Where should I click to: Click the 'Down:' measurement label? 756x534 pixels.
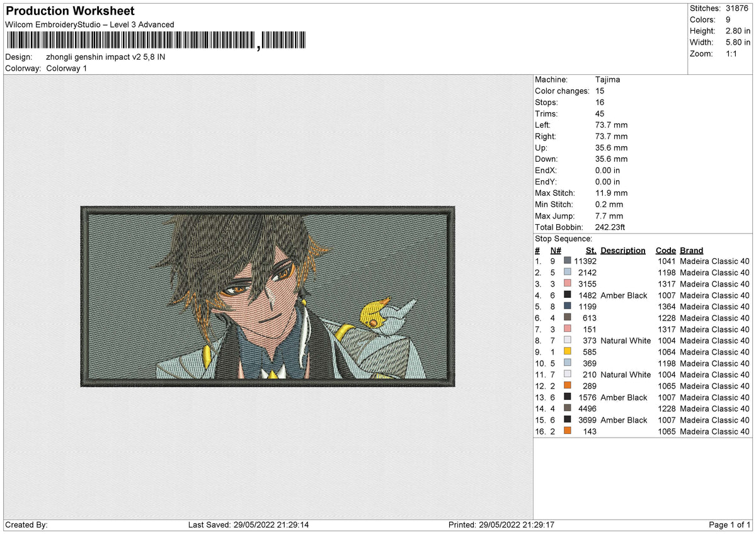546,159
